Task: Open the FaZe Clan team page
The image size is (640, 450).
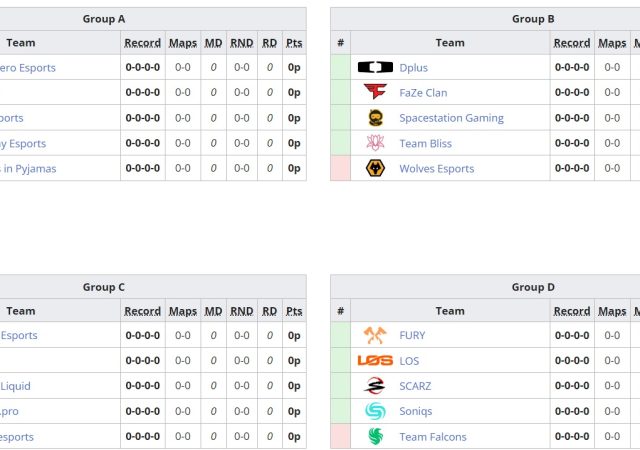Action: [423, 93]
